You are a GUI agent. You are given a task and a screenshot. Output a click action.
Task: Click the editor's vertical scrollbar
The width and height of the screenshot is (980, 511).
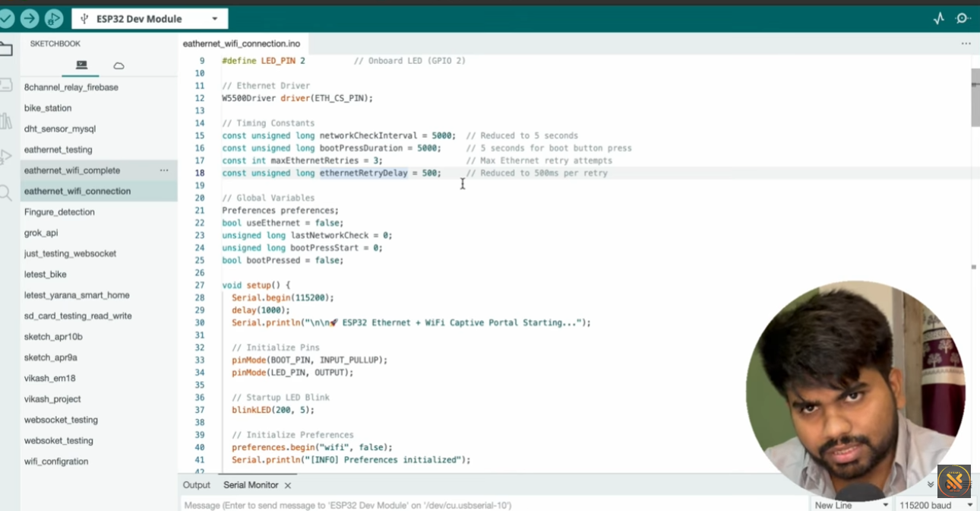pos(975,99)
